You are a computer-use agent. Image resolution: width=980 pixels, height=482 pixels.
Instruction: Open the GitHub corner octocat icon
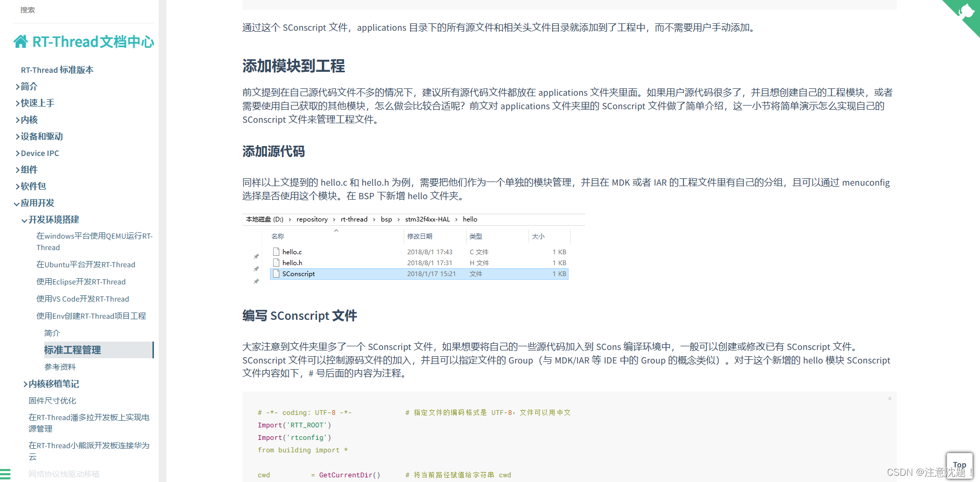(965, 12)
